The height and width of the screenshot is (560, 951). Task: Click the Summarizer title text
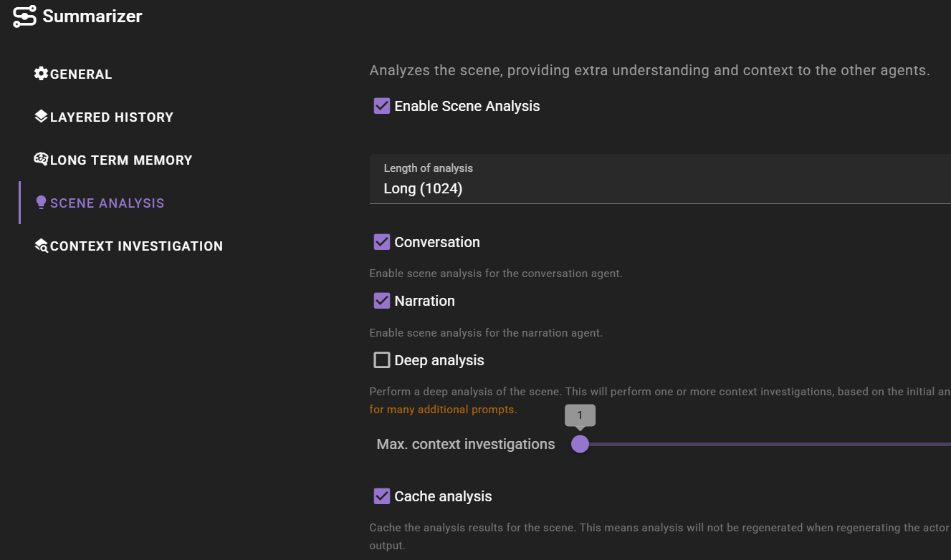(x=92, y=16)
